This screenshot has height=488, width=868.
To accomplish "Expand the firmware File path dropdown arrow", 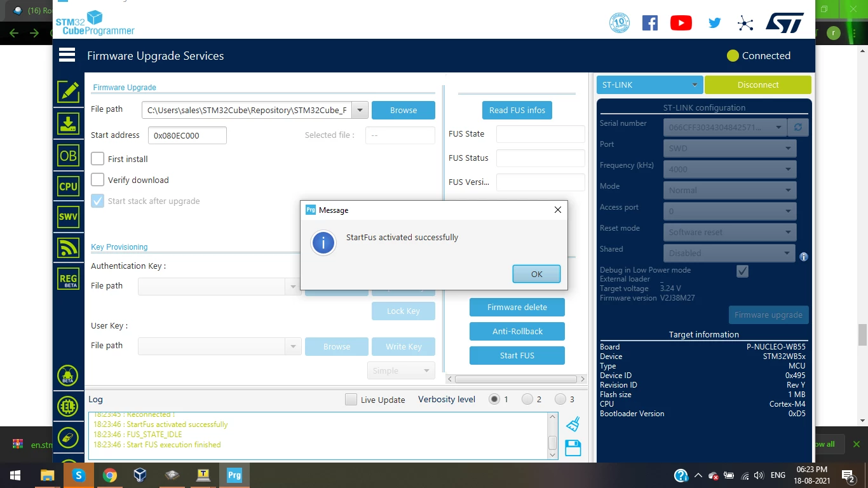I will point(360,110).
